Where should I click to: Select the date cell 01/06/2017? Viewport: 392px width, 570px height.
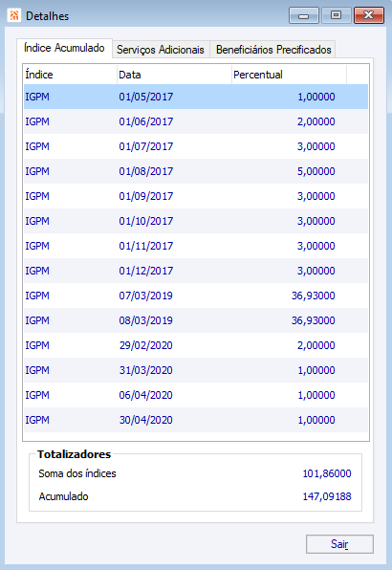145,121
